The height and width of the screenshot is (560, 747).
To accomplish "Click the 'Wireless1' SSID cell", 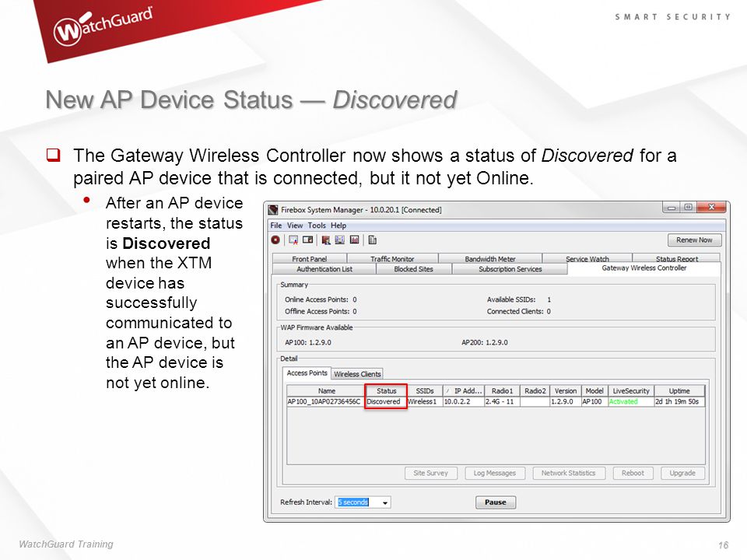I will (x=425, y=401).
